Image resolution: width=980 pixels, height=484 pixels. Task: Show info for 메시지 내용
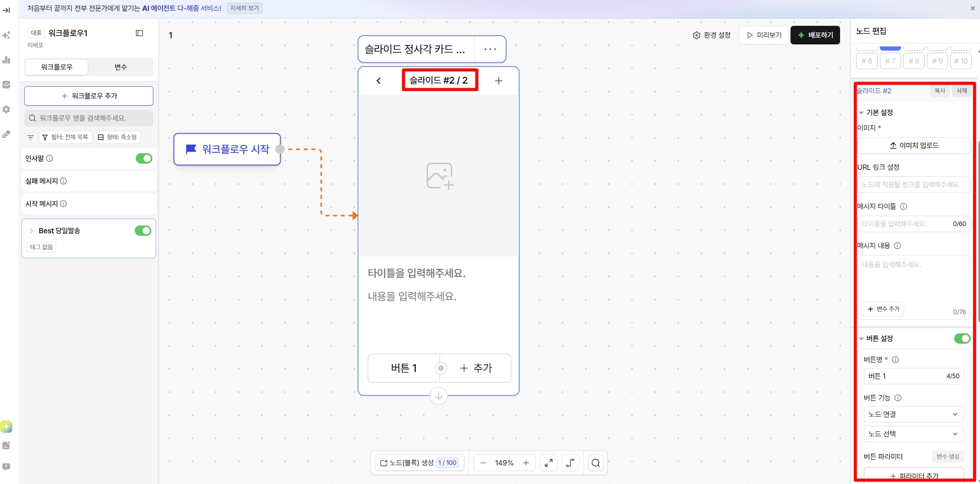point(897,246)
